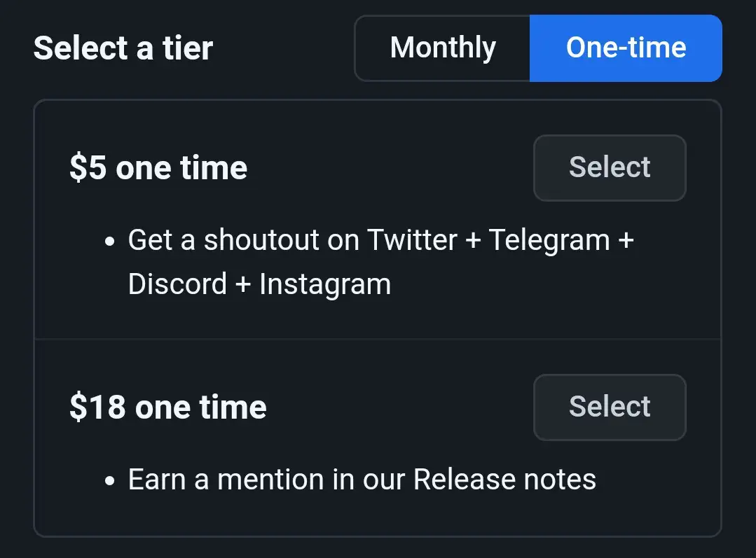Screen dimensions: 756x558
Task: Choose the One-time payment option
Action: coord(626,48)
